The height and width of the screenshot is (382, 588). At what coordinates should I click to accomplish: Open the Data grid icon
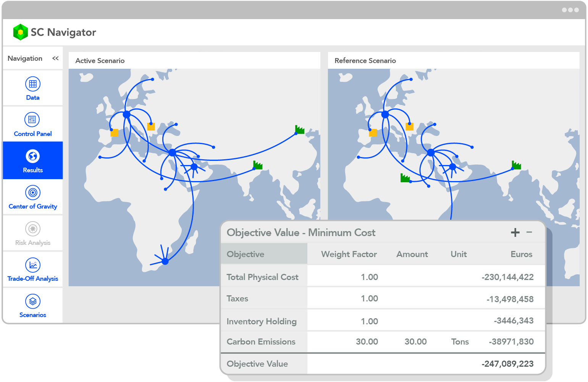33,84
